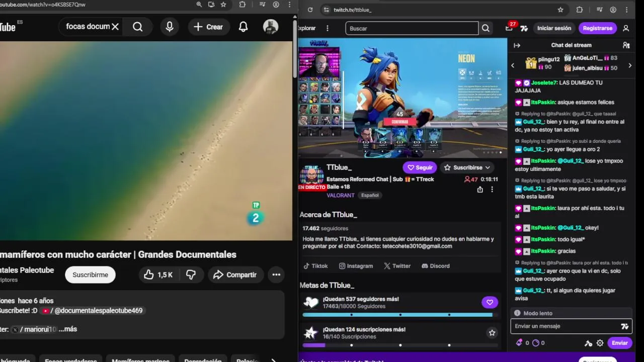Bookmark the Twitch page with star icon
The width and height of the screenshot is (644, 362).
560,10
